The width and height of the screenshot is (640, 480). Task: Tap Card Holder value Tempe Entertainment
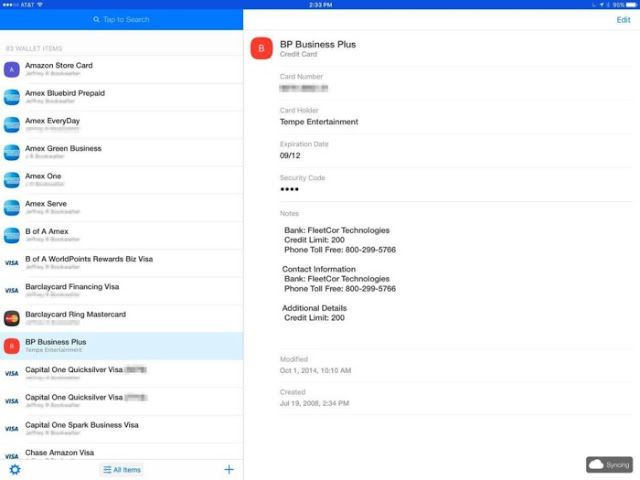tap(319, 122)
